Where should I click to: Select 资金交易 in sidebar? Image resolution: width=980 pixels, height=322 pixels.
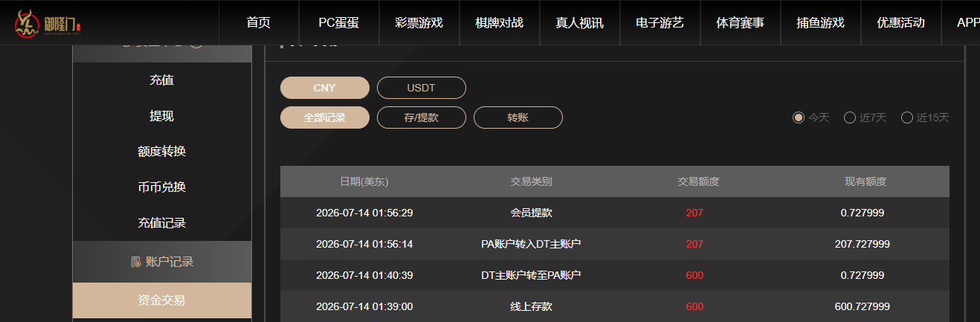(162, 300)
